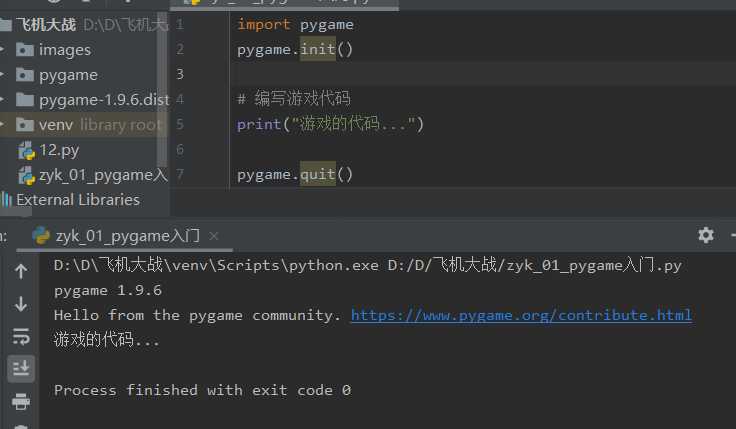Click line number 5 in gutter
This screenshot has width=736, height=429.
click(x=180, y=124)
